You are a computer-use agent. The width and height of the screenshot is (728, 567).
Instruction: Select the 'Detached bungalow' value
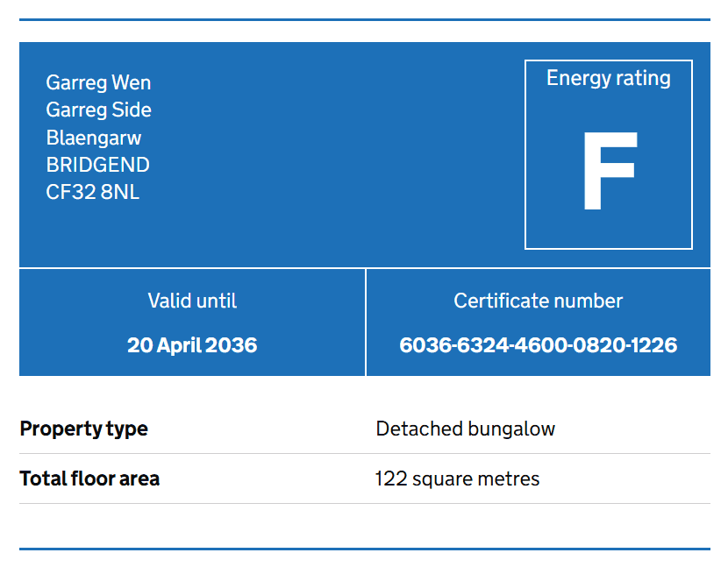465,429
